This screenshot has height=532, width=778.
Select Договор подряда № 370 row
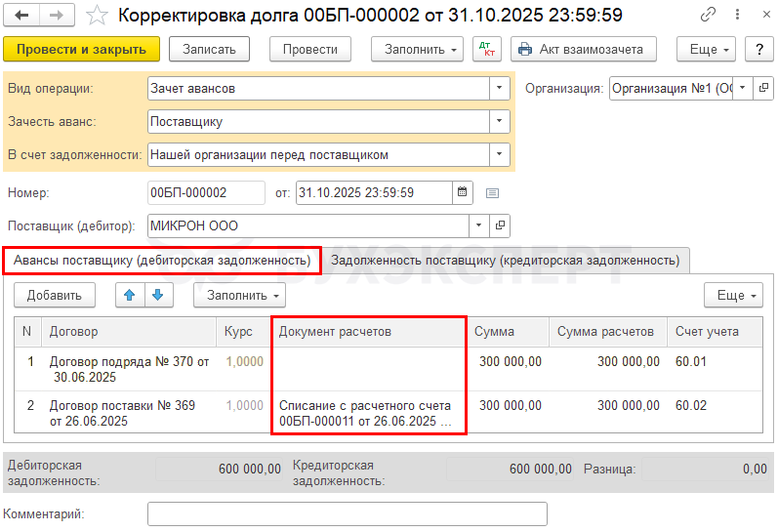pyautogui.click(x=388, y=369)
